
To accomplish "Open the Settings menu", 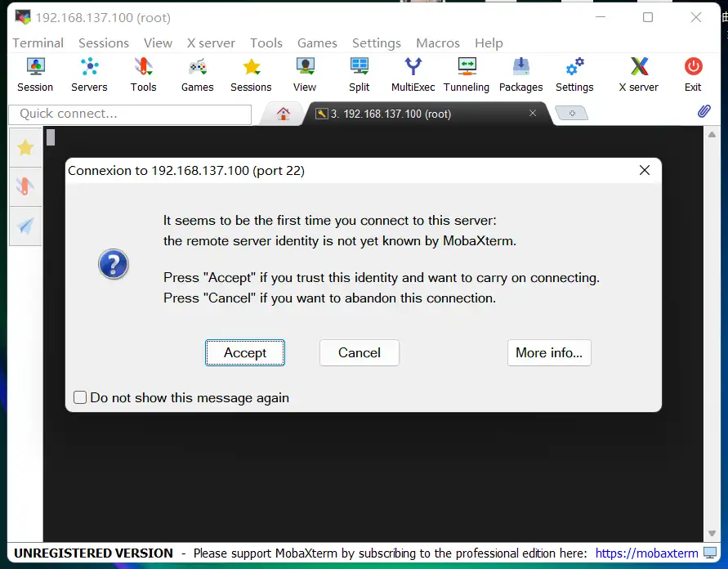I will click(377, 43).
